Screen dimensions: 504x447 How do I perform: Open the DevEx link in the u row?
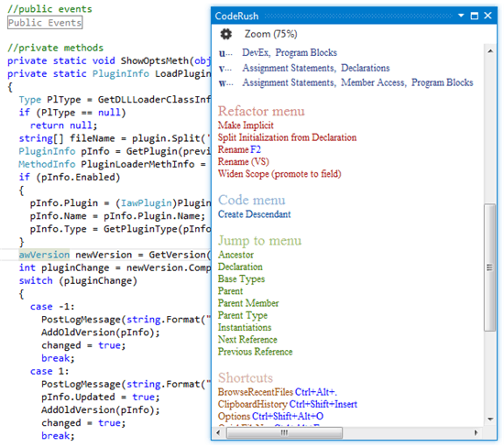coord(257,52)
